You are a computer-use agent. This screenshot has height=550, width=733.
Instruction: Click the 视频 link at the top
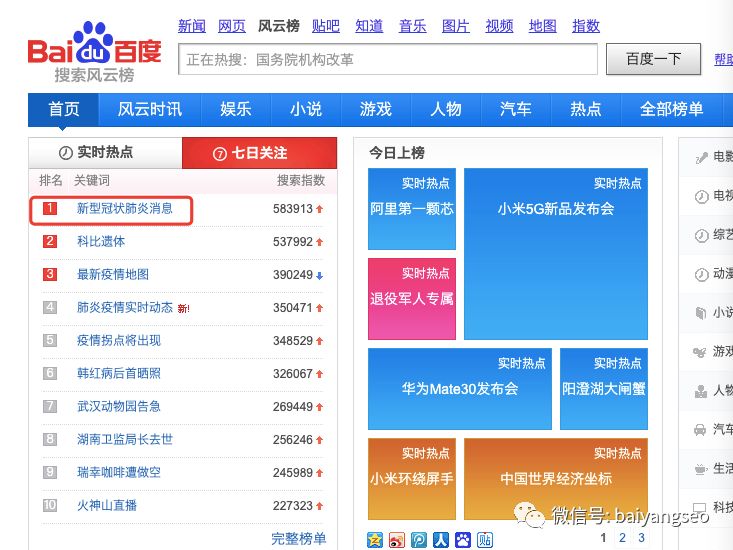point(499,26)
